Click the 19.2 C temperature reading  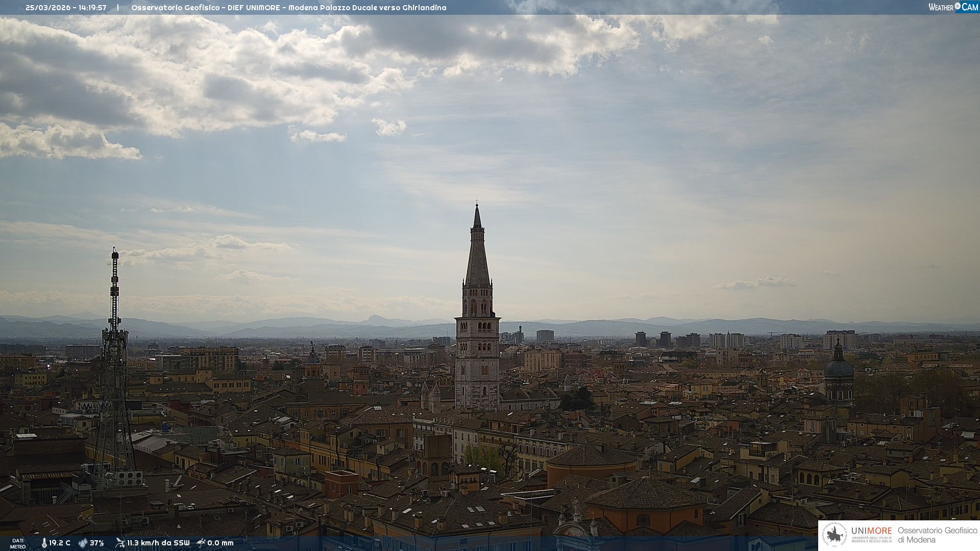(60, 543)
